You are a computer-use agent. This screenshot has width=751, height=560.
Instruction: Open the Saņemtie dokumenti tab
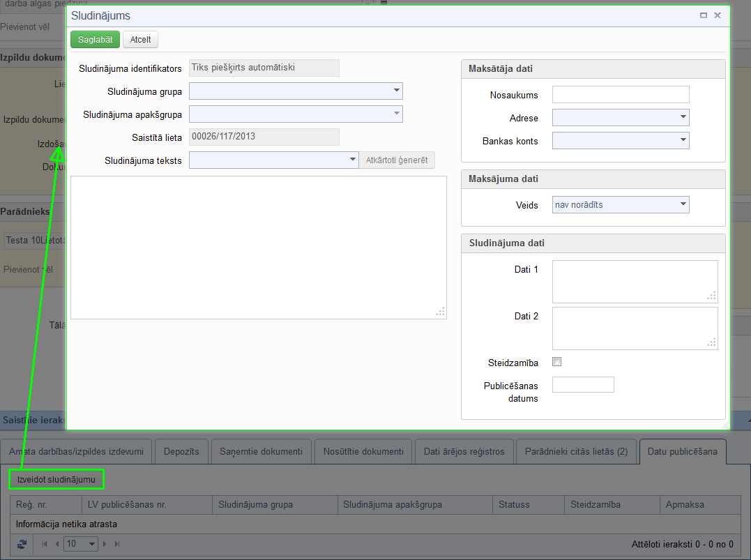pos(261,452)
